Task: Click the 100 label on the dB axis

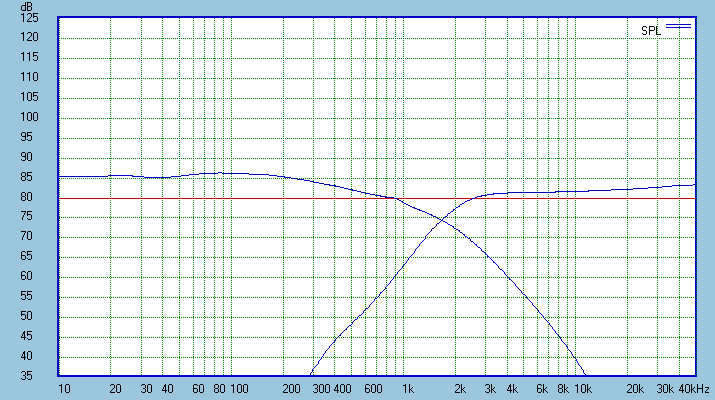Action: click(29, 118)
